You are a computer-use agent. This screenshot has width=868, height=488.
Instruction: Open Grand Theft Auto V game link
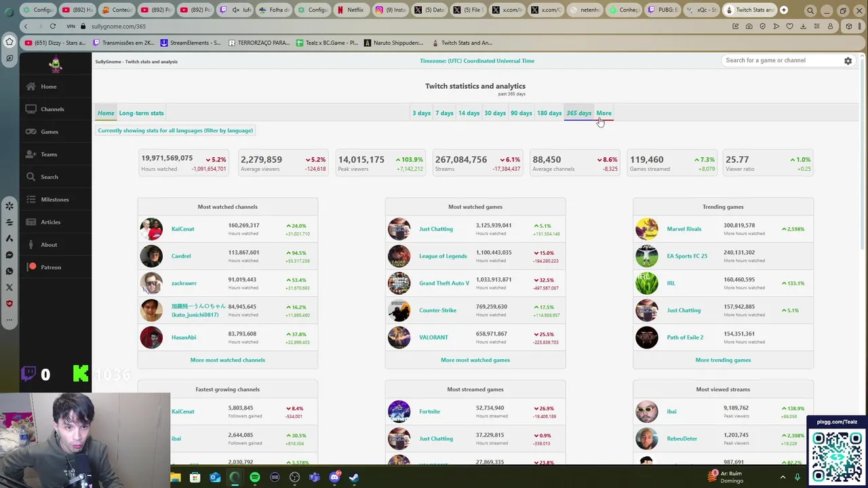[444, 283]
